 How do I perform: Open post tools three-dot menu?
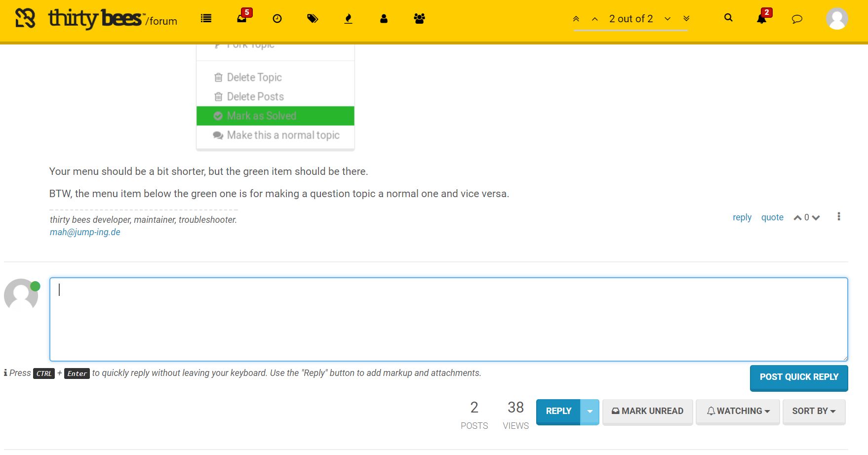839,217
